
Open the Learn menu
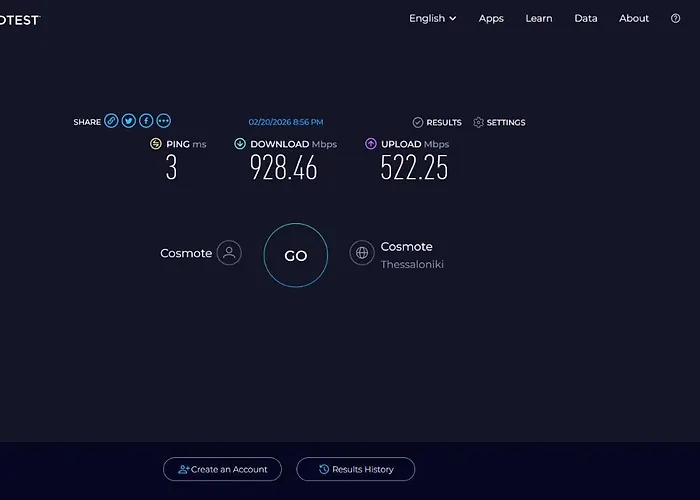click(x=539, y=18)
